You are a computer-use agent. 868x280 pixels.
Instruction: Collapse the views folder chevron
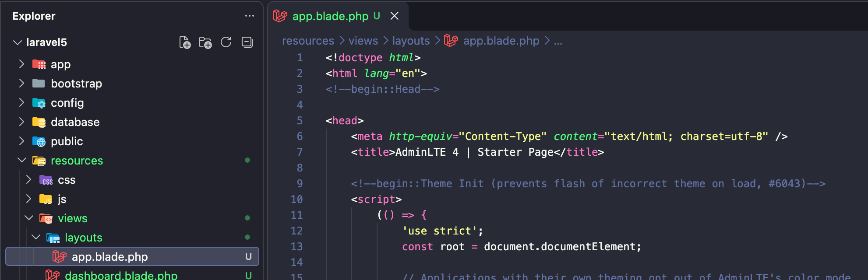coord(29,218)
